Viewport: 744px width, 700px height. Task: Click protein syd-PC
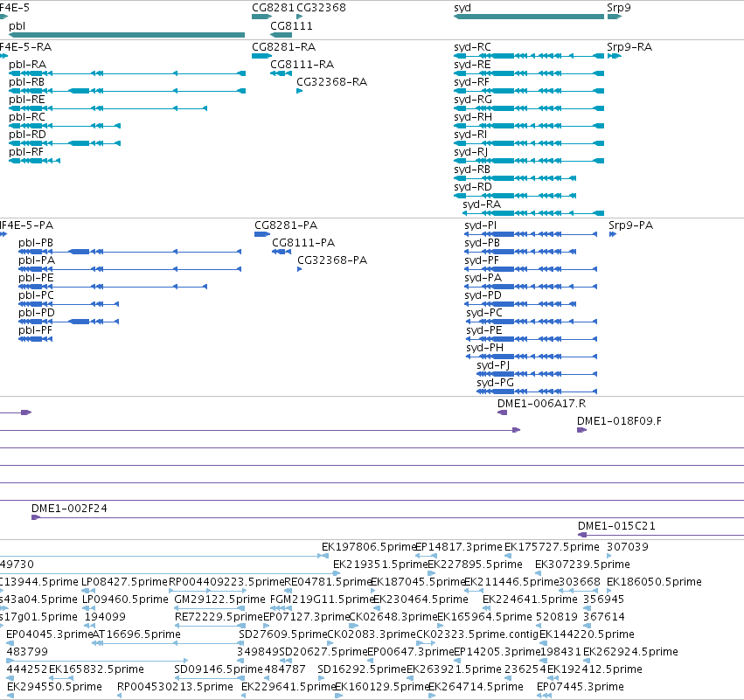tap(532, 322)
